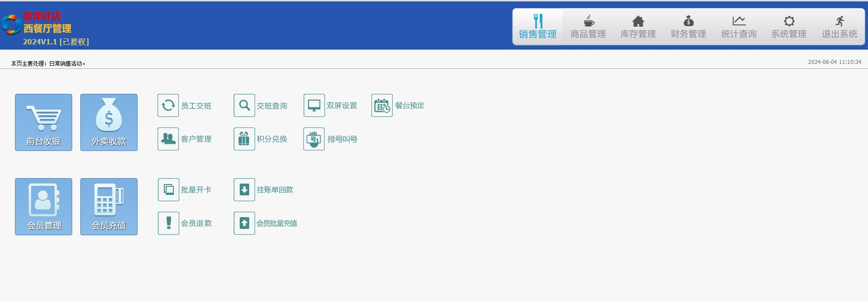Switch to the 库存管理 tab

coord(638,27)
